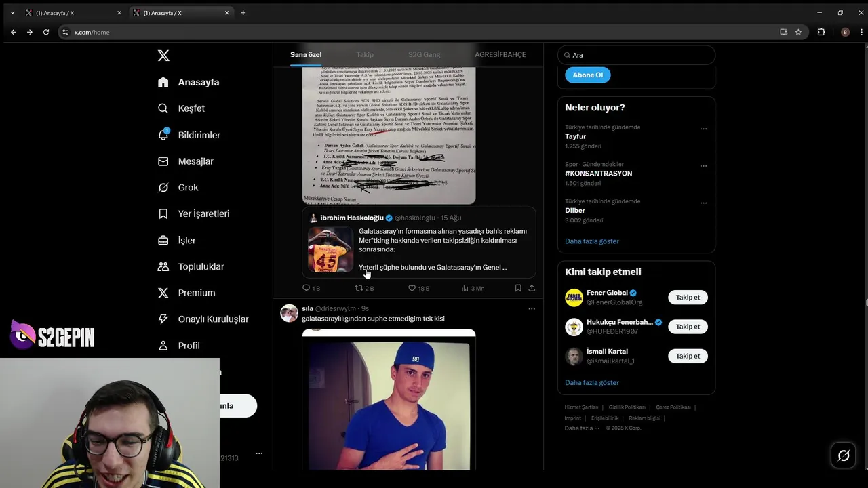Open quoted post's jersey thumbnail
This screenshot has height=488, width=868.
pyautogui.click(x=330, y=249)
